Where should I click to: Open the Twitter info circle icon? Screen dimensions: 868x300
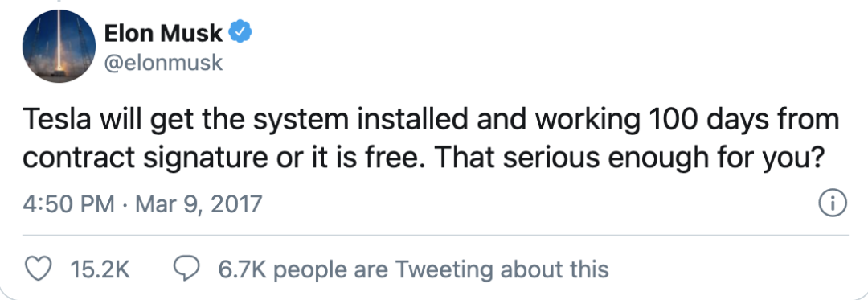tap(832, 203)
